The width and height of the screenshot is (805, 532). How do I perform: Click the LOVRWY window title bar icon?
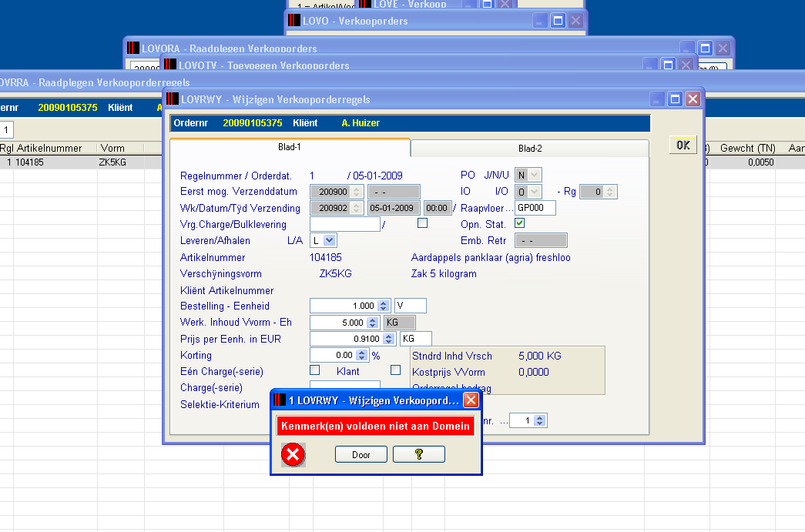click(x=173, y=99)
